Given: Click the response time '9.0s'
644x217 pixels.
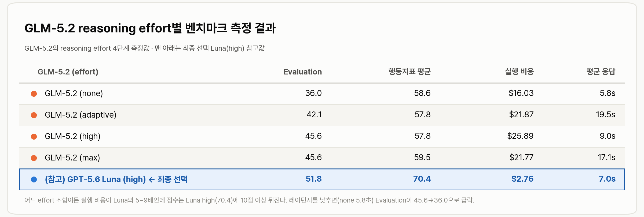Looking at the screenshot, I should tap(608, 136).
